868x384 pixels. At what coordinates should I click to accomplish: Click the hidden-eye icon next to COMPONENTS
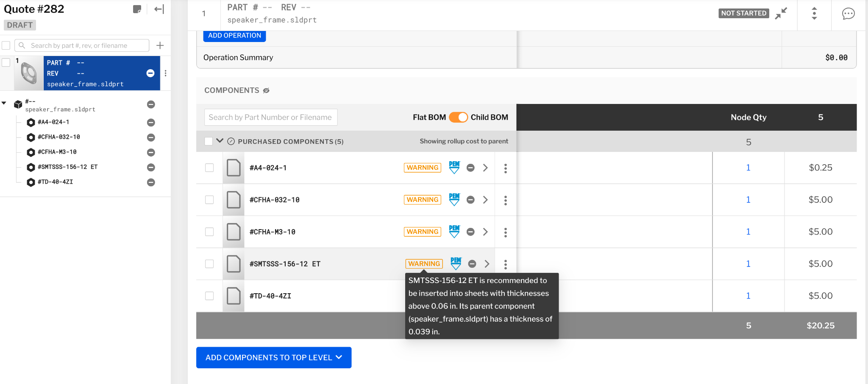tap(266, 90)
